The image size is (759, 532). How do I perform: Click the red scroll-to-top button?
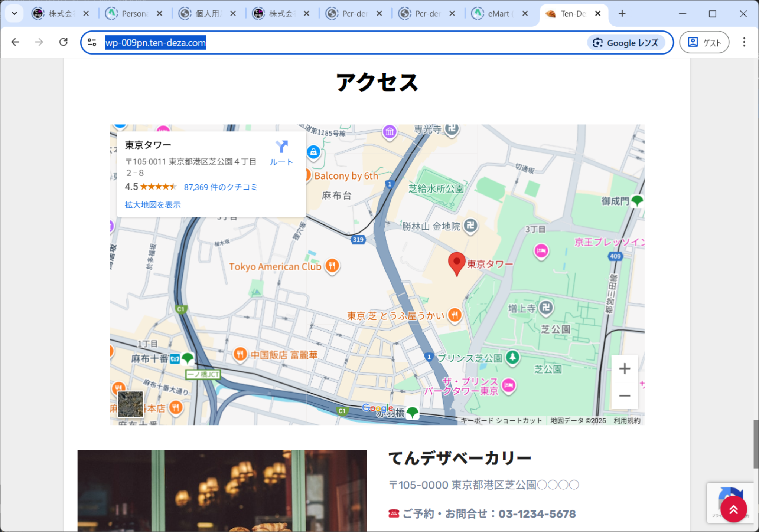733,509
